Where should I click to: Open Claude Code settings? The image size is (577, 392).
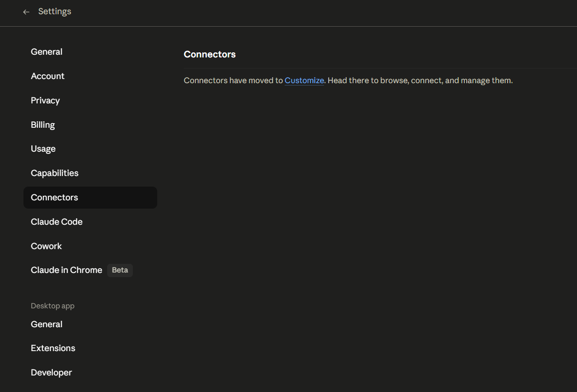(90, 222)
